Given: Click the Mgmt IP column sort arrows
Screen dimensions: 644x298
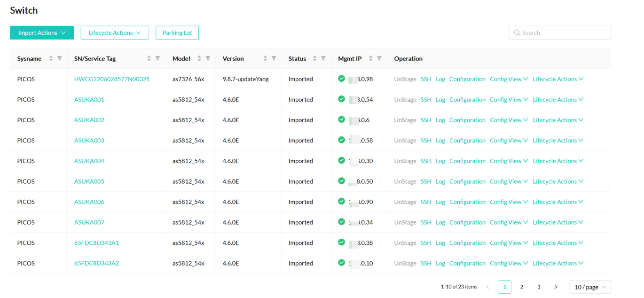Looking at the screenshot, I should [371, 59].
